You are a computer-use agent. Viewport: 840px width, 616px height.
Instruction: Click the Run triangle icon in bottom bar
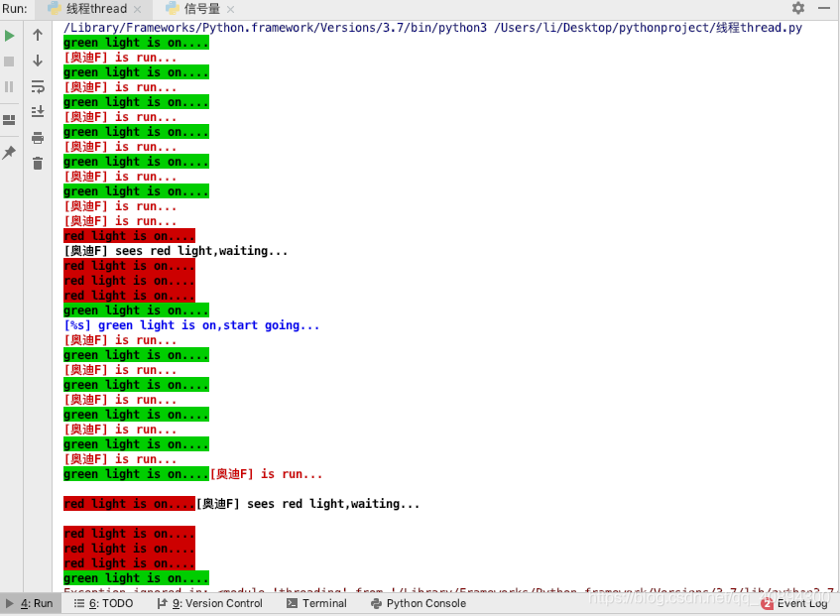[9, 603]
